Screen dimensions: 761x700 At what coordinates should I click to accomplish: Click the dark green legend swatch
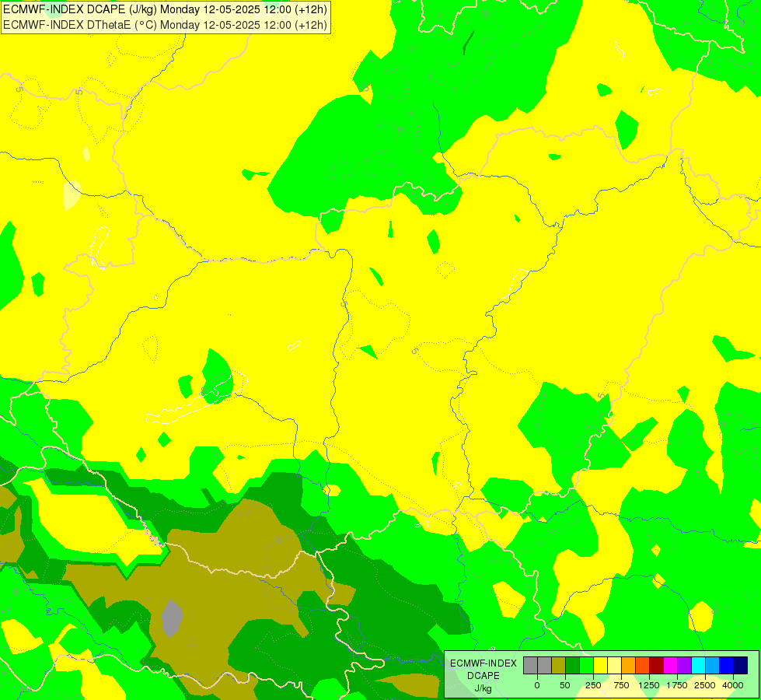(x=573, y=665)
